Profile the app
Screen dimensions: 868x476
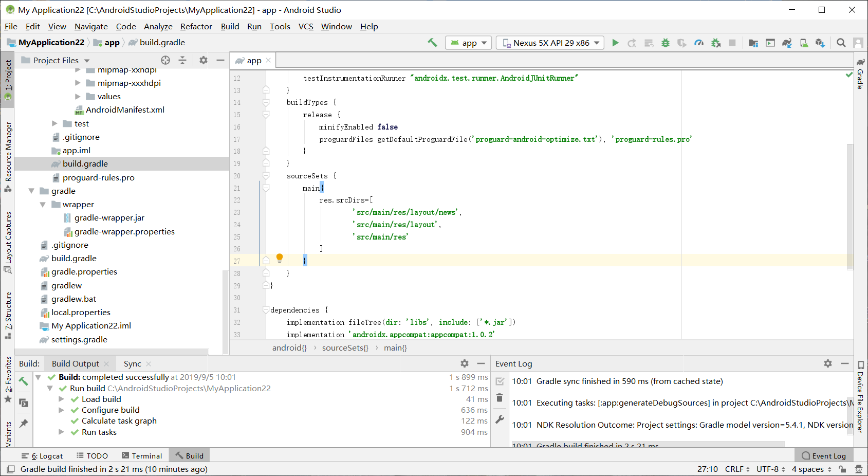(699, 43)
